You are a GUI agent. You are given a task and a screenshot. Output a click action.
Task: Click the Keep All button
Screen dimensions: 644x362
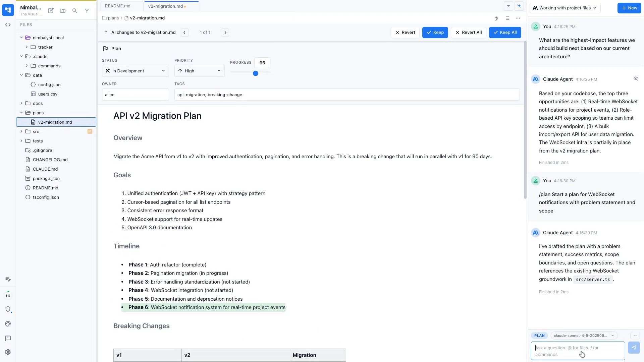pos(505,32)
